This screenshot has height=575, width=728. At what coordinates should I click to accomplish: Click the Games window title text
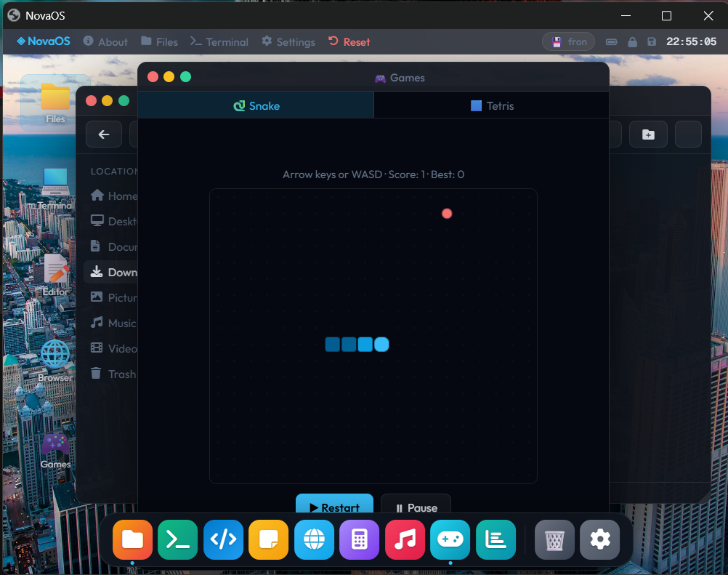[x=407, y=78]
